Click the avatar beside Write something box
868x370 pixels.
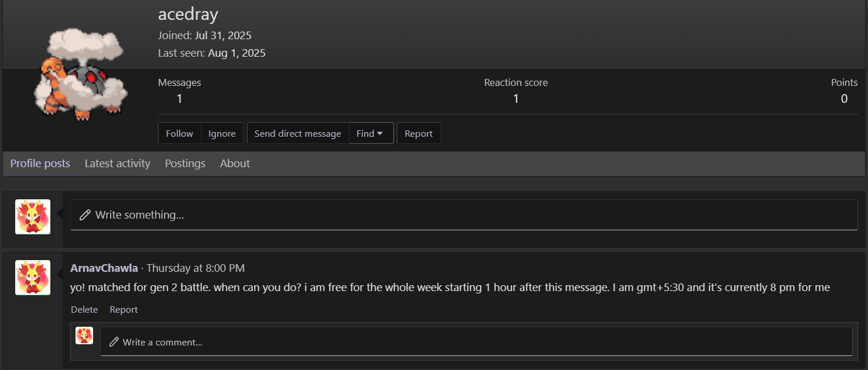coord(33,217)
